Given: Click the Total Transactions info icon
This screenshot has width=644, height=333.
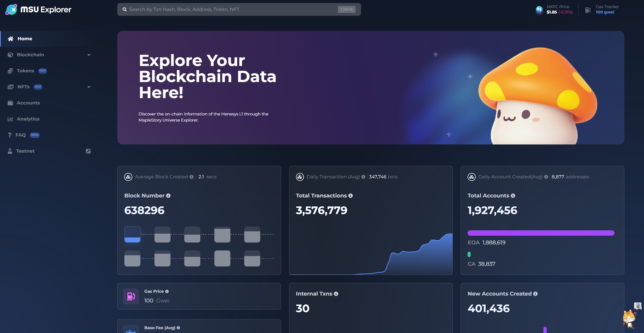Looking at the screenshot, I should [351, 196].
